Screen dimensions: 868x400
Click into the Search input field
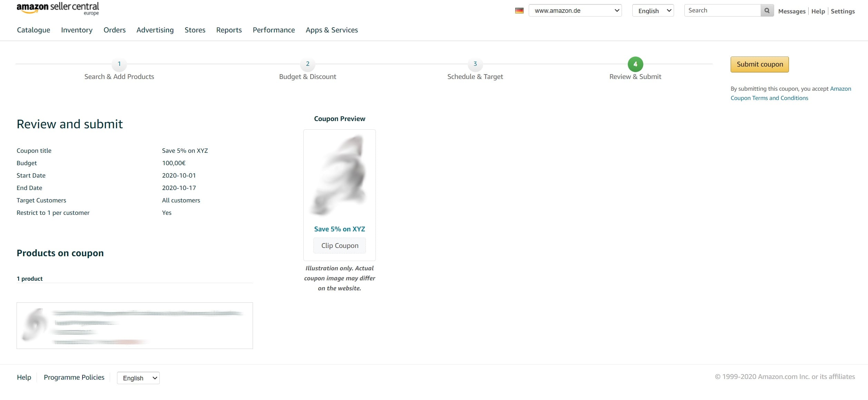[x=722, y=11]
